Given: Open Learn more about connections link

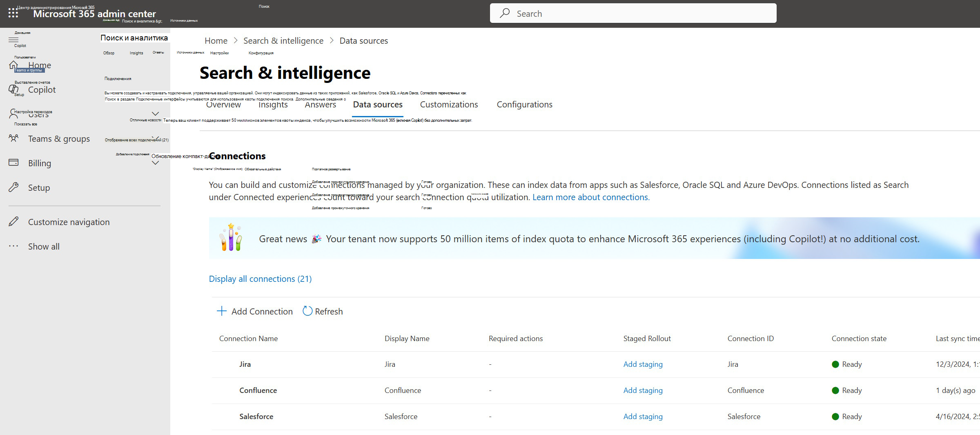Looking at the screenshot, I should (590, 197).
